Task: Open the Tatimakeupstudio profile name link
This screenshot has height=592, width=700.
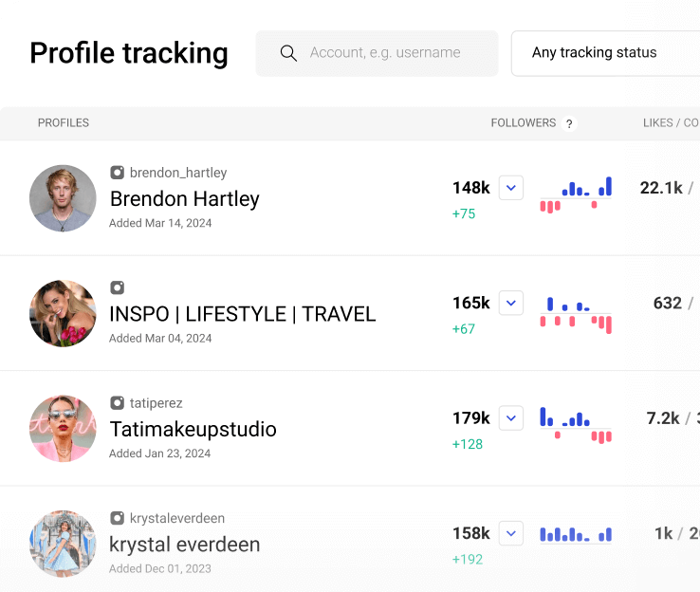Action: point(193,429)
